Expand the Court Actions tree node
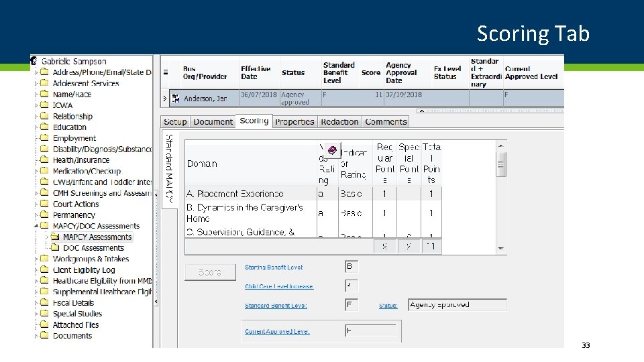 point(36,204)
